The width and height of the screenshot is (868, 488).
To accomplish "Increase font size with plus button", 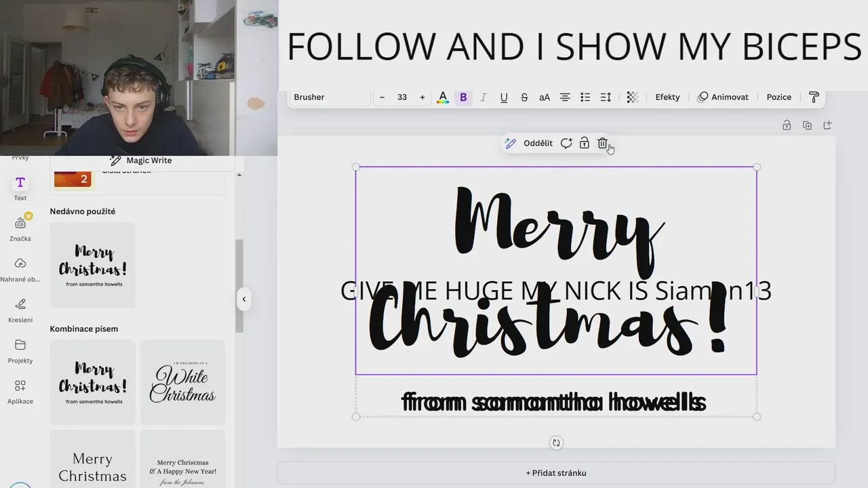I will click(x=422, y=98).
